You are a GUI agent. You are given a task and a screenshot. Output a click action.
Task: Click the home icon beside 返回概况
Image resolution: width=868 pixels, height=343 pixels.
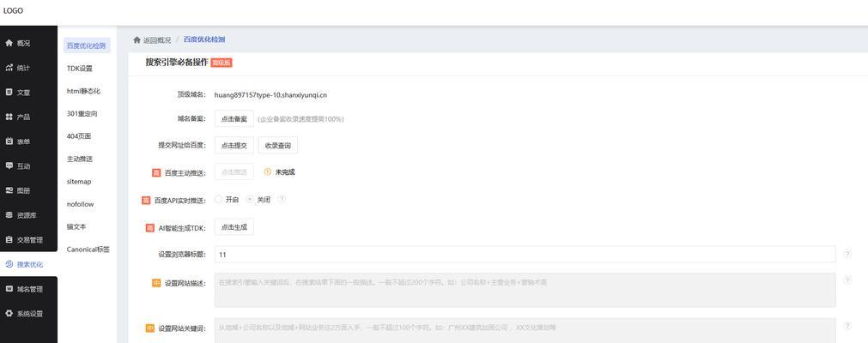point(137,40)
